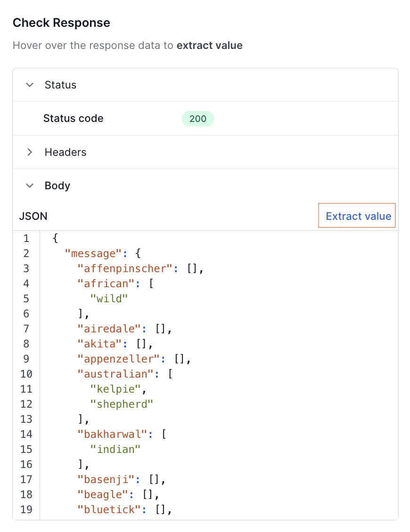
Task: Select the 200 status code badge
Action: point(198,119)
